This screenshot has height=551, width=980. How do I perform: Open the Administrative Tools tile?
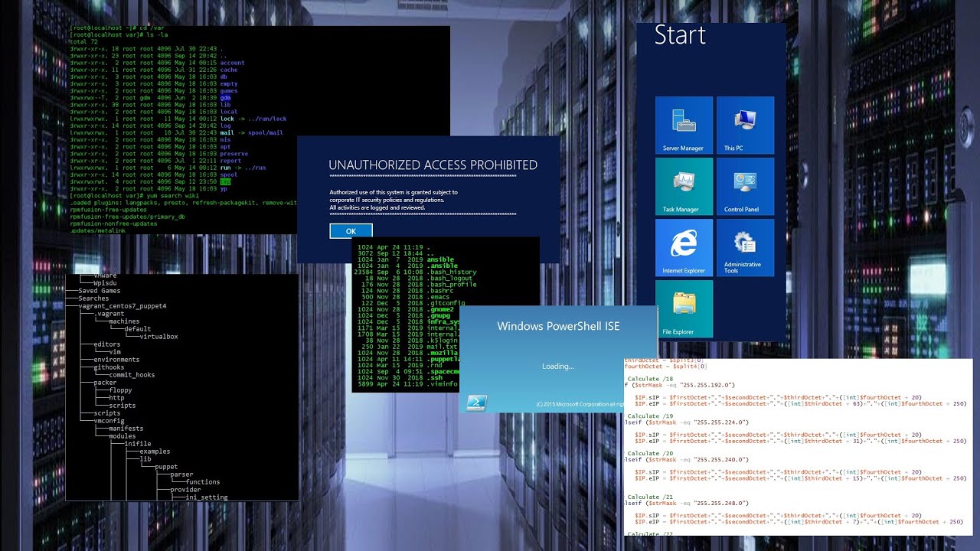(x=745, y=247)
